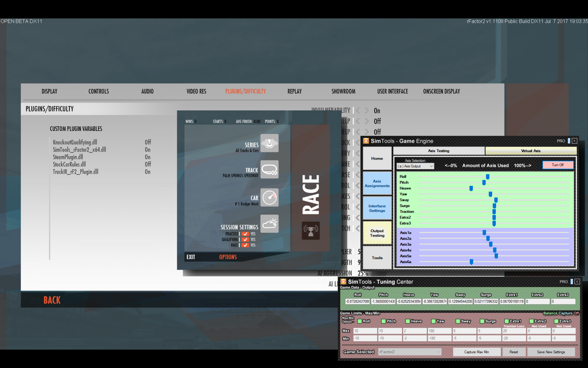This screenshot has height=368, width=588.
Task: Toggle Heave Max/Min option checkbox
Action: 408,321
